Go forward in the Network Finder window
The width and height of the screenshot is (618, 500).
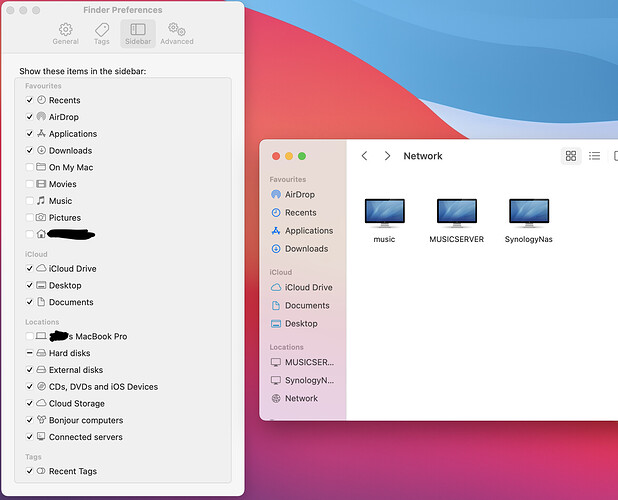pos(387,156)
